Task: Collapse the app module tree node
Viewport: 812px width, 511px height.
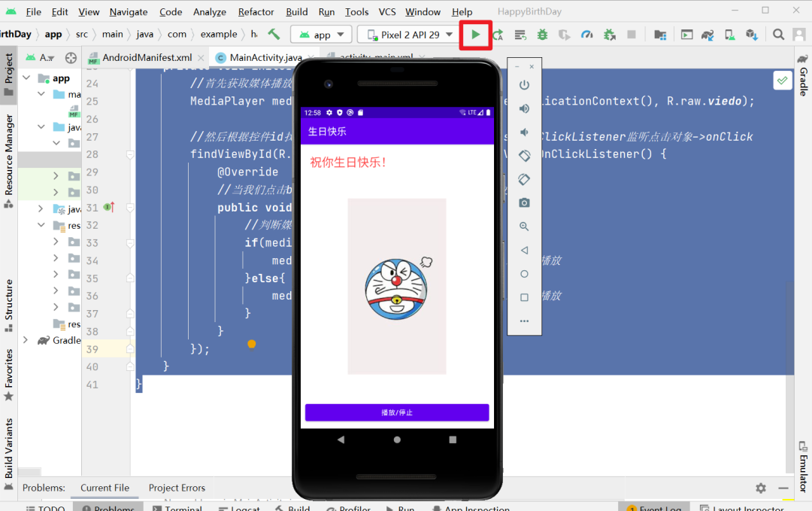Action: 26,78
